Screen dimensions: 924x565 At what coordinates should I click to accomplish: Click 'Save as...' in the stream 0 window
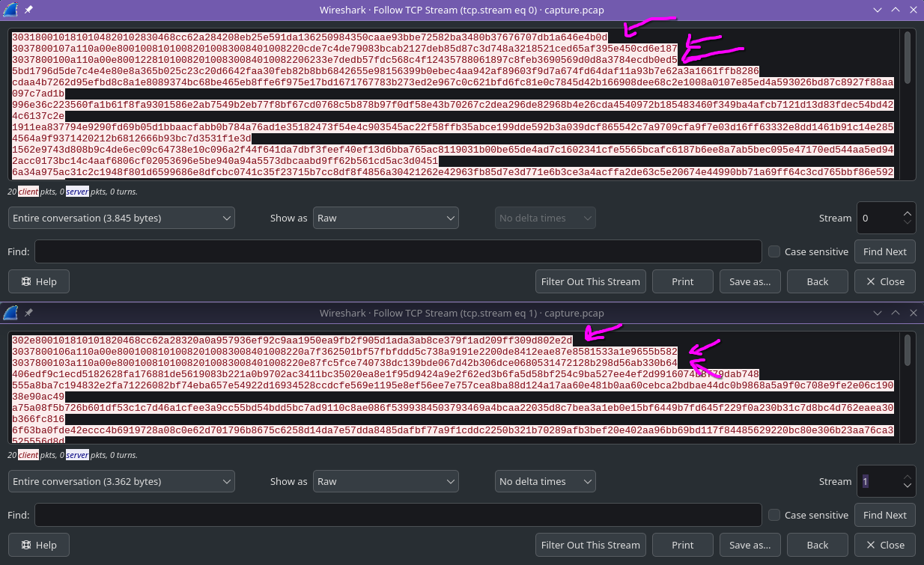click(x=750, y=281)
